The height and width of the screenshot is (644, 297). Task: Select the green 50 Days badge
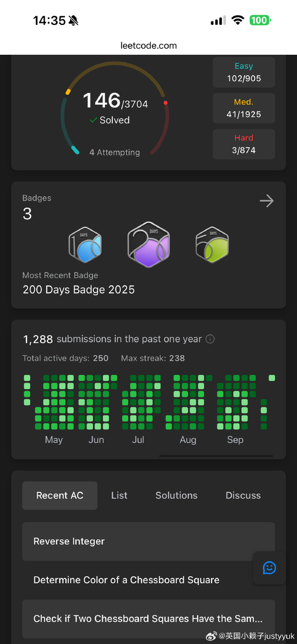pyautogui.click(x=212, y=245)
